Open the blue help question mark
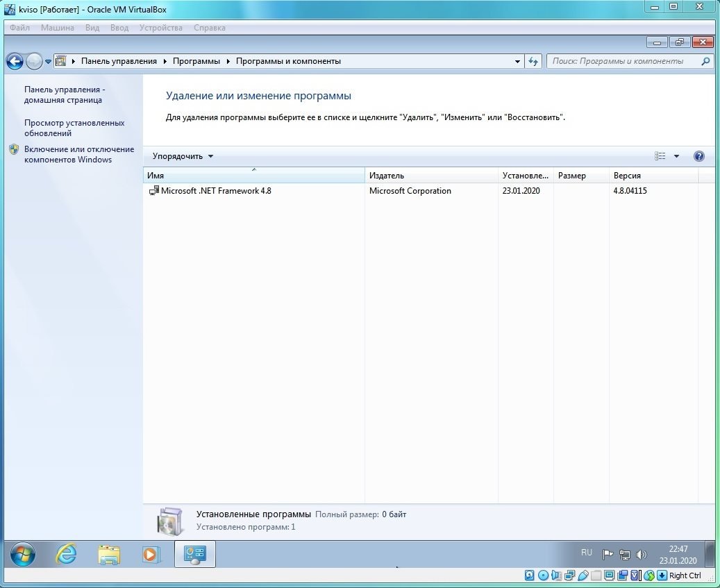This screenshot has height=588, width=720. tap(699, 156)
